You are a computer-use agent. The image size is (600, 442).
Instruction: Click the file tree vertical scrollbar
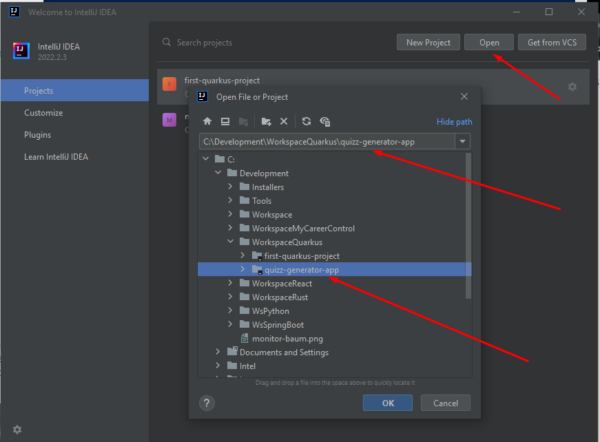click(x=468, y=226)
